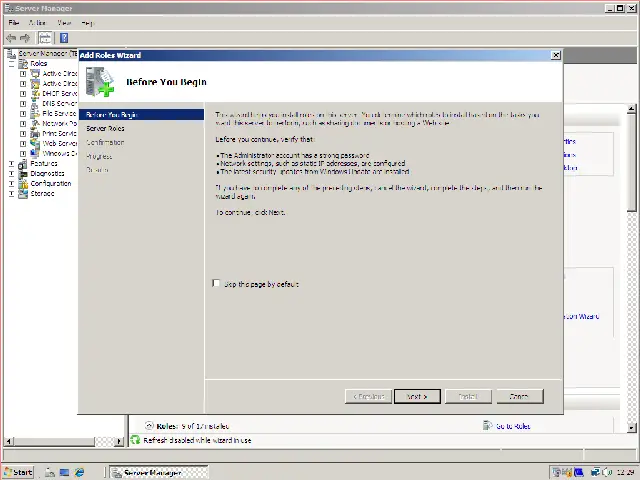
Task: Select the Server Manager root tree item
Action: pos(47,53)
